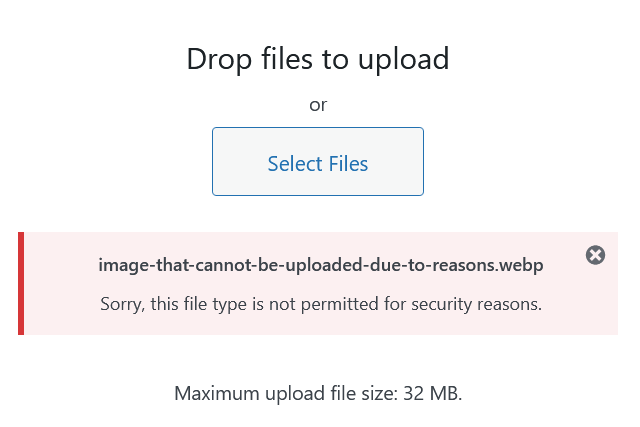
Task: Click the 'or' text above the button
Action: pyautogui.click(x=318, y=105)
